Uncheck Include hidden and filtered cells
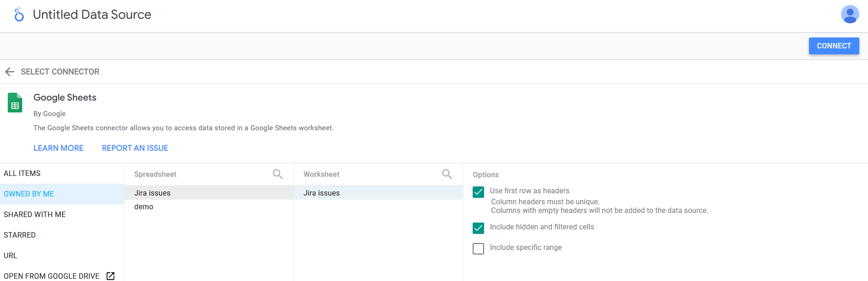The height and width of the screenshot is (281, 868). tap(478, 228)
